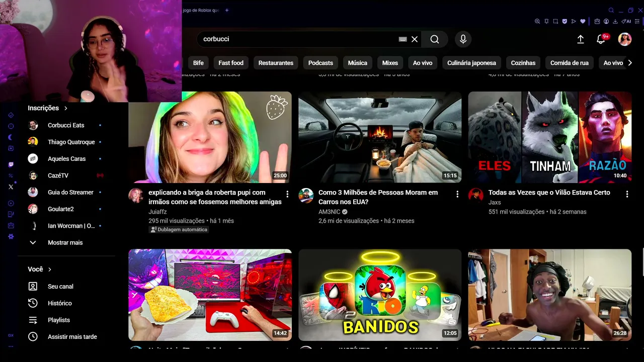
Task: Select the Restaurantes filter chip
Action: coord(276,63)
